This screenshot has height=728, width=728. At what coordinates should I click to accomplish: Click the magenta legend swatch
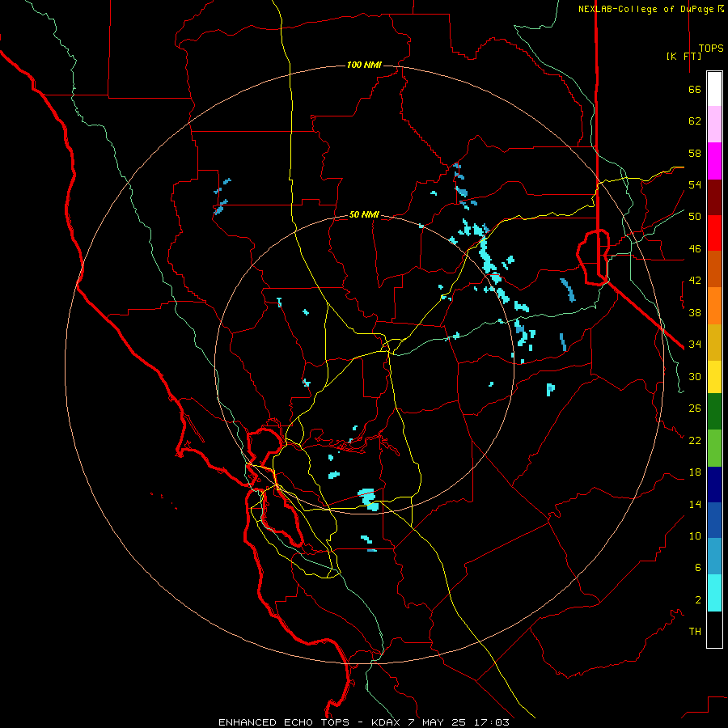[x=714, y=161]
